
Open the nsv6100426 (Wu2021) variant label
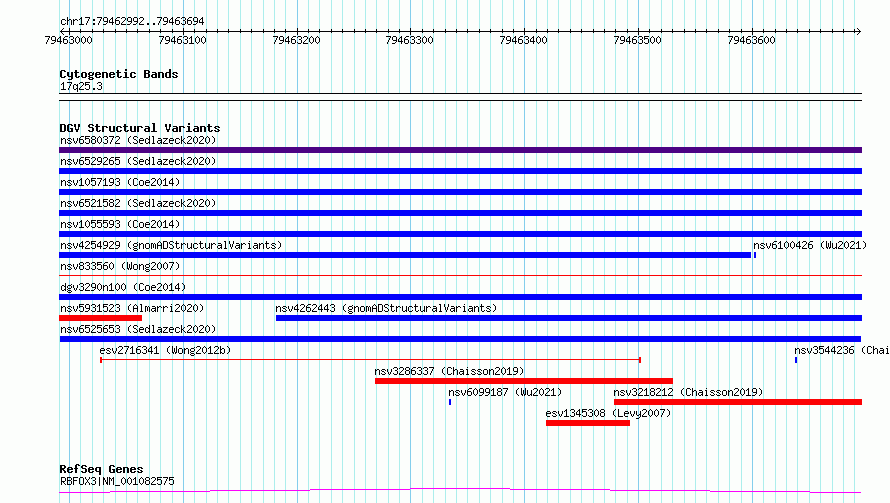pos(810,245)
